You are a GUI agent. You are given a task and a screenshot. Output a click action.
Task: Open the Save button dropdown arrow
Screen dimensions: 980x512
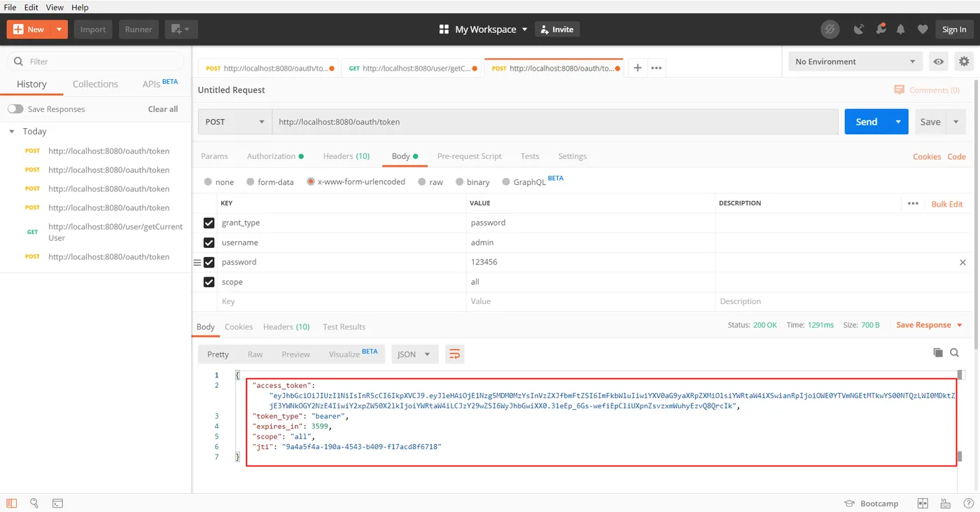(956, 122)
